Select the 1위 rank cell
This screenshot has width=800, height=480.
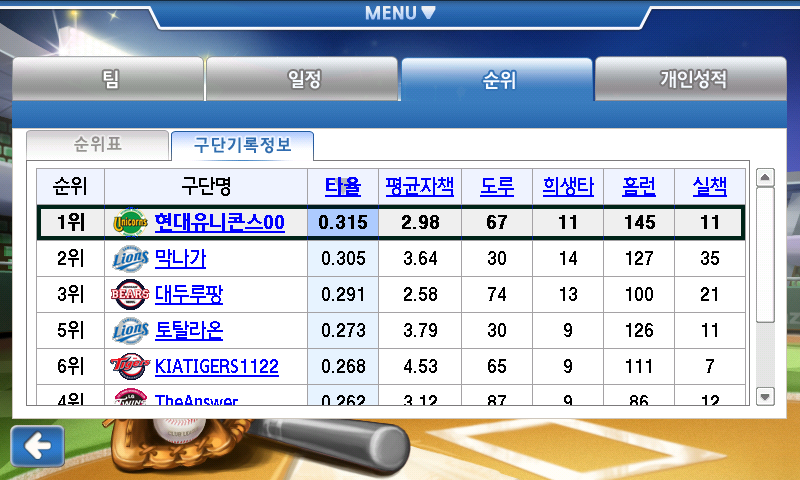[x=70, y=222]
